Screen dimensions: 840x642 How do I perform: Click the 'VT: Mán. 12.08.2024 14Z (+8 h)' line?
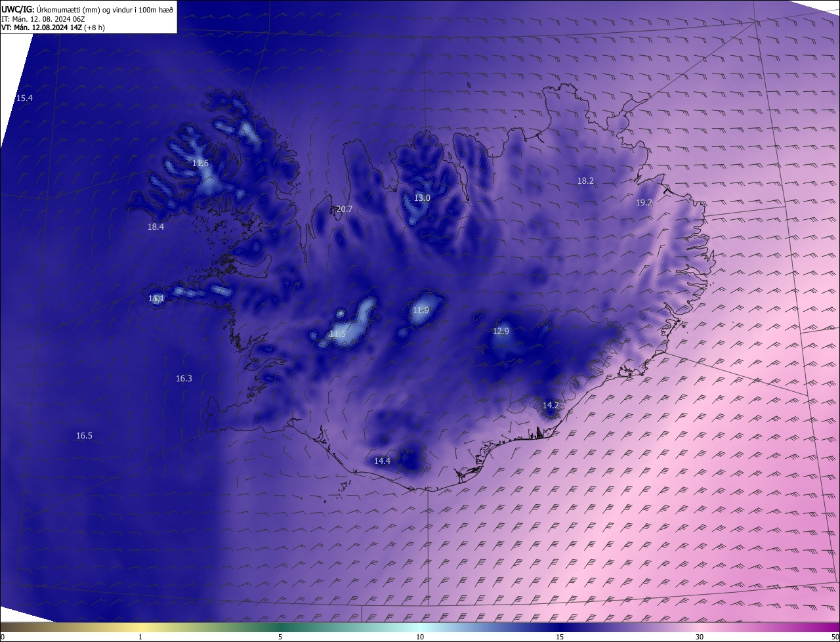pos(53,28)
